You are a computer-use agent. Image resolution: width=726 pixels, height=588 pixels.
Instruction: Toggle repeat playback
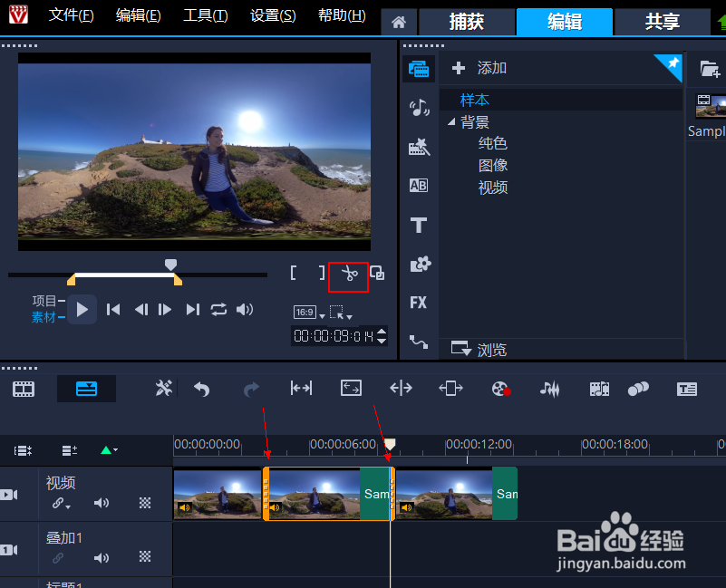[218, 309]
